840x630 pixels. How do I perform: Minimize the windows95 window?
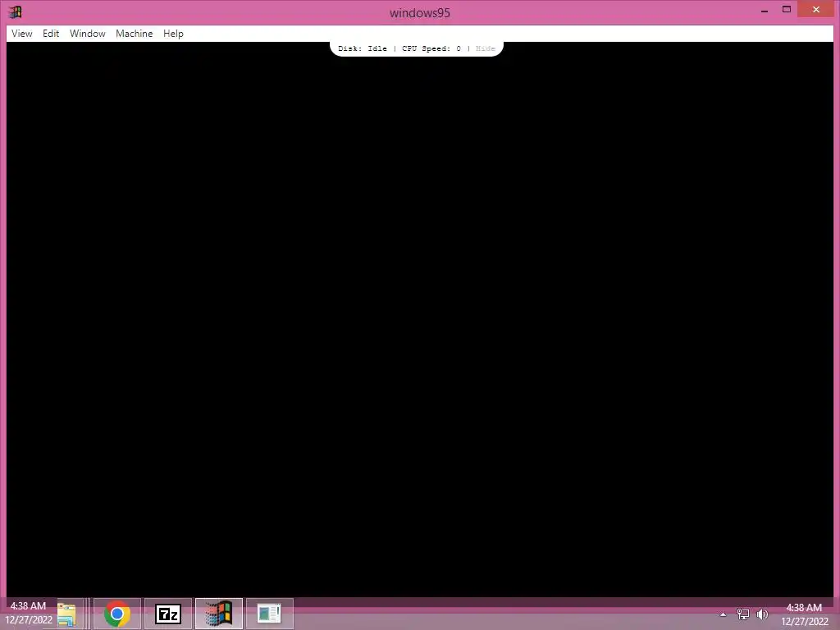coord(765,10)
